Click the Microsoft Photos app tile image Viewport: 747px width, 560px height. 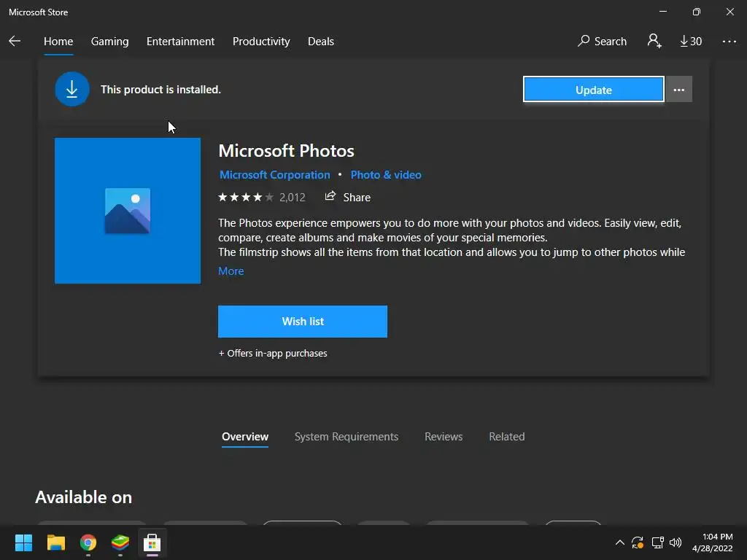click(128, 211)
